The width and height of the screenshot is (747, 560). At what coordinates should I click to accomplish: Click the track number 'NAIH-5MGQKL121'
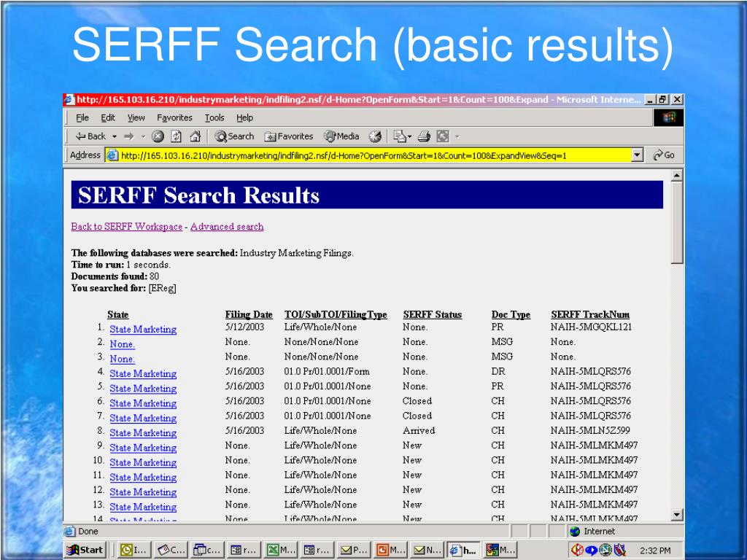(591, 327)
